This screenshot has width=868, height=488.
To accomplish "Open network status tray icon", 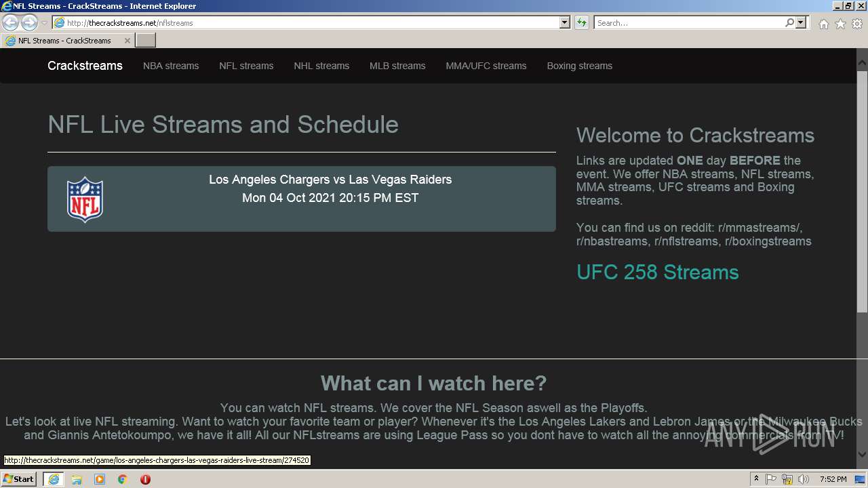I will [787, 479].
